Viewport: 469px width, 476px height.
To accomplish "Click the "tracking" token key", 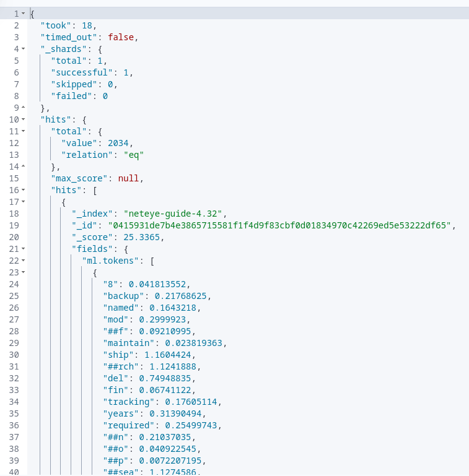I will (128, 402).
